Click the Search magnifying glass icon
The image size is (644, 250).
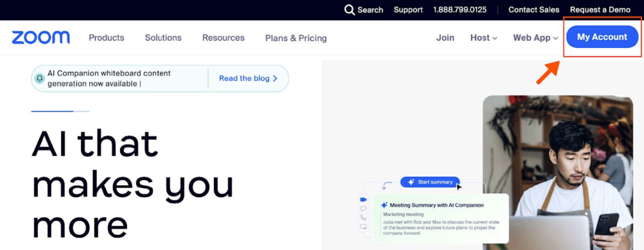pyautogui.click(x=350, y=10)
